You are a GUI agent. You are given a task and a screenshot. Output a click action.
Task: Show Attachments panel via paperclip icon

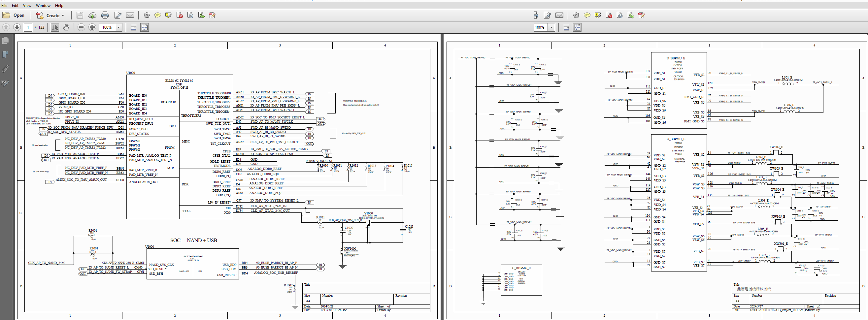[x=5, y=69]
